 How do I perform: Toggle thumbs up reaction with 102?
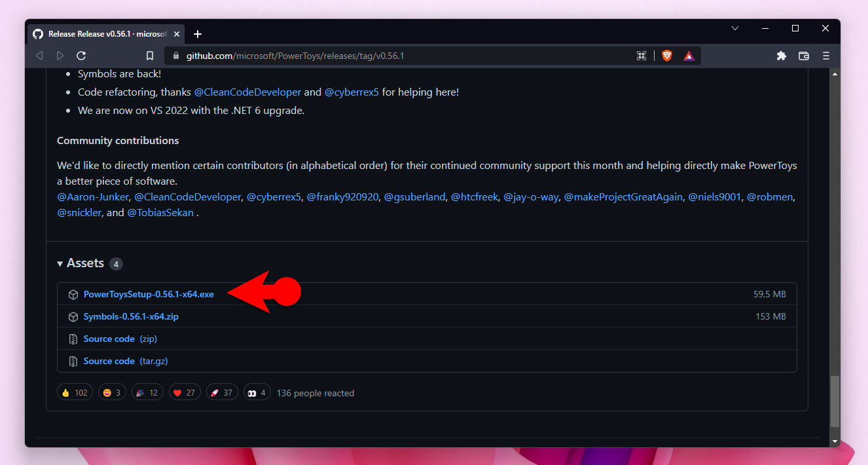coord(75,393)
